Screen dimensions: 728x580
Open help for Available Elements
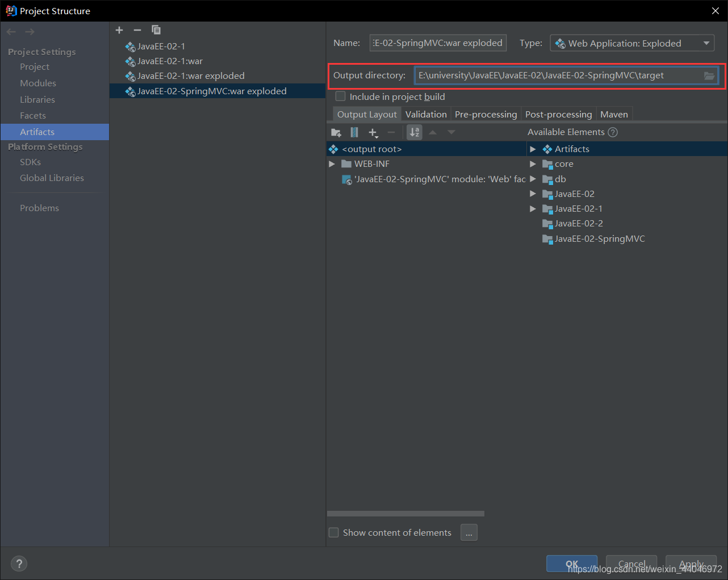coord(613,132)
